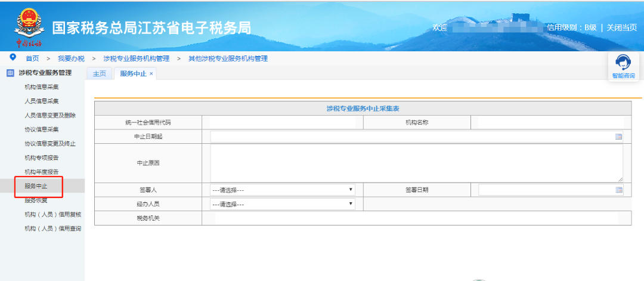Select 服务中止 in sidebar
The height and width of the screenshot is (281, 644).
click(36, 186)
